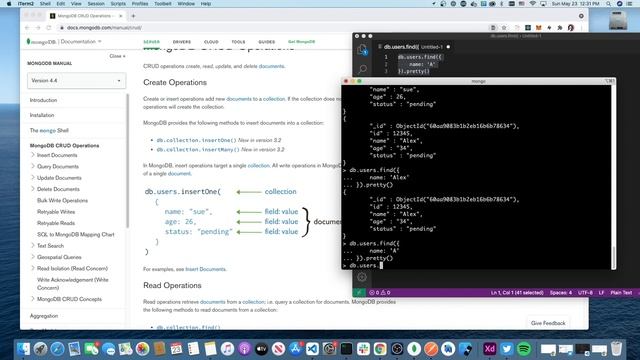640x360 pixels.
Task: Expand MongoDB CRUD Concepts in sidebar
Action: [33, 299]
